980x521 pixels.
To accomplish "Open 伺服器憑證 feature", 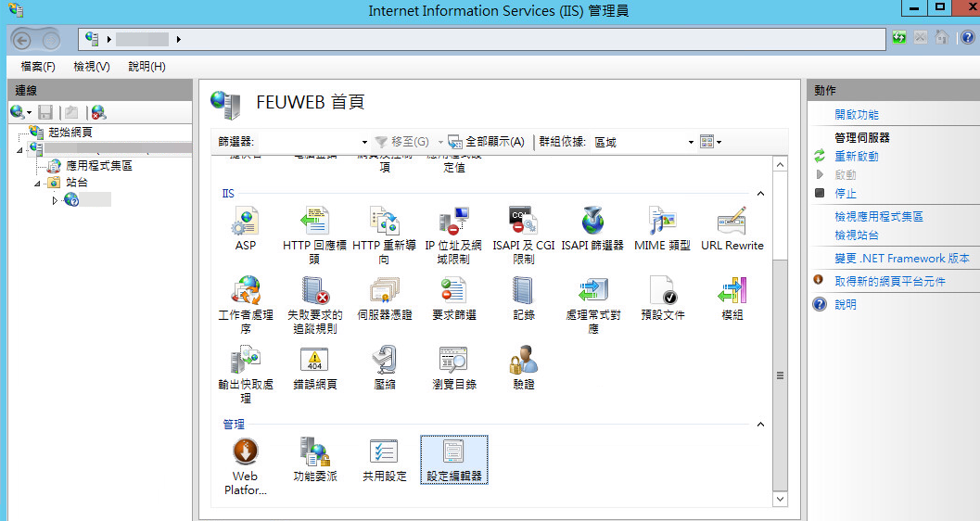I will tap(384, 298).
